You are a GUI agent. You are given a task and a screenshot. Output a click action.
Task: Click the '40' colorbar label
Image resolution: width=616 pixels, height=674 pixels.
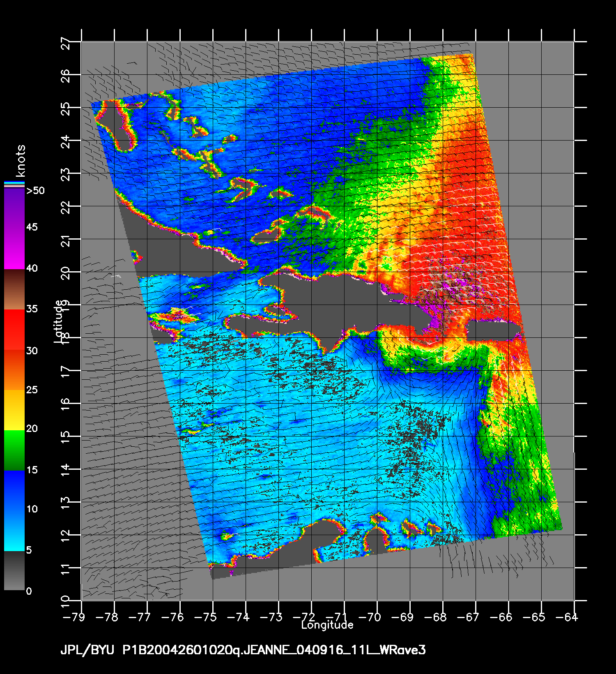32,268
